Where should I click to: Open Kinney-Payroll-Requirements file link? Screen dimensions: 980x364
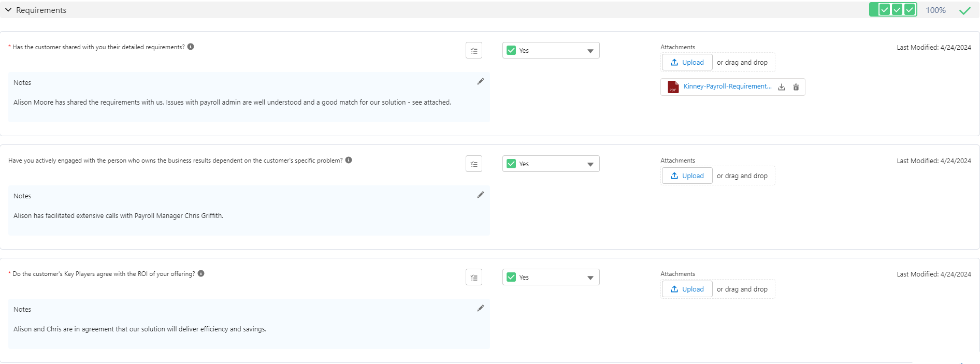click(x=727, y=86)
